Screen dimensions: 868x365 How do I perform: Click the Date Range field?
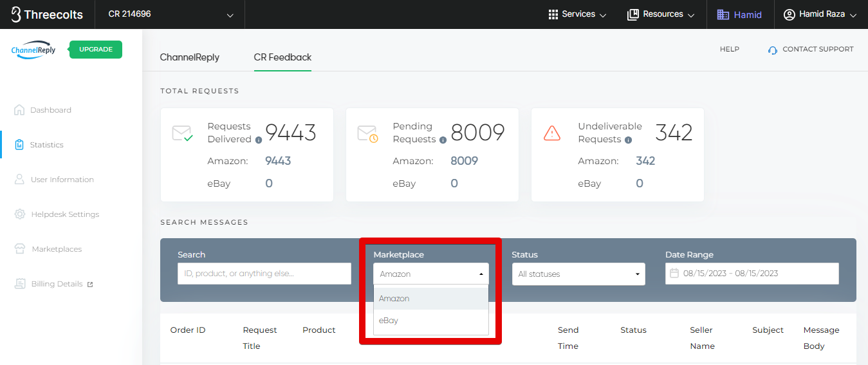tap(752, 274)
